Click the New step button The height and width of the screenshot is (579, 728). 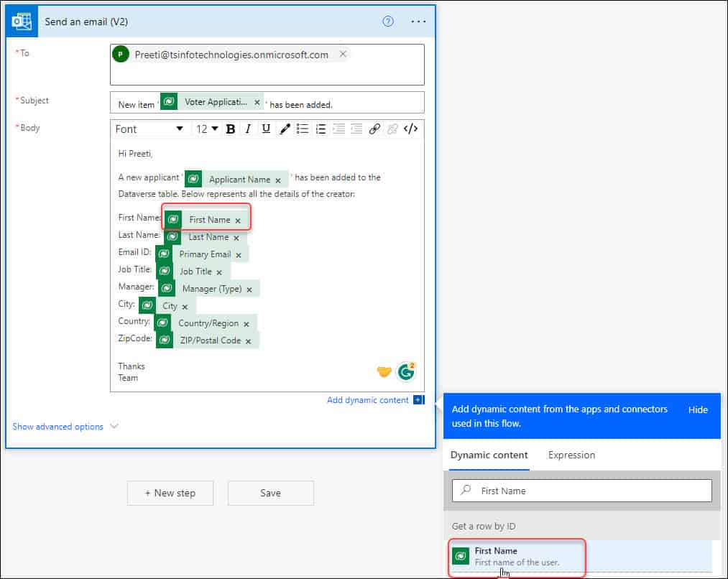coord(170,494)
